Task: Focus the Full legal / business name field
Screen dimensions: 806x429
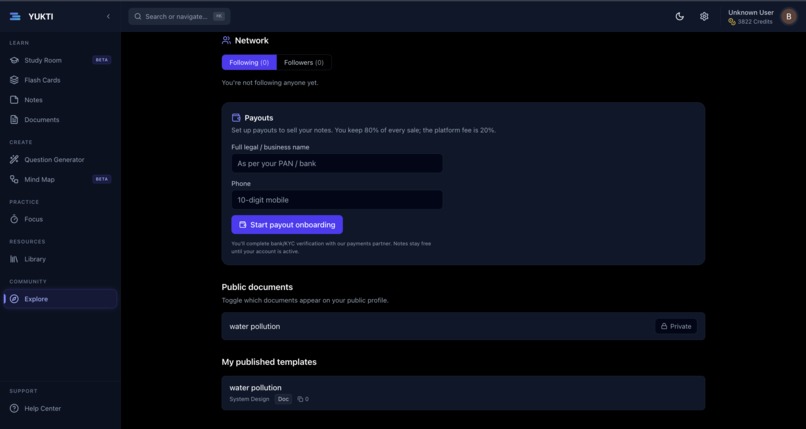Action: point(337,163)
